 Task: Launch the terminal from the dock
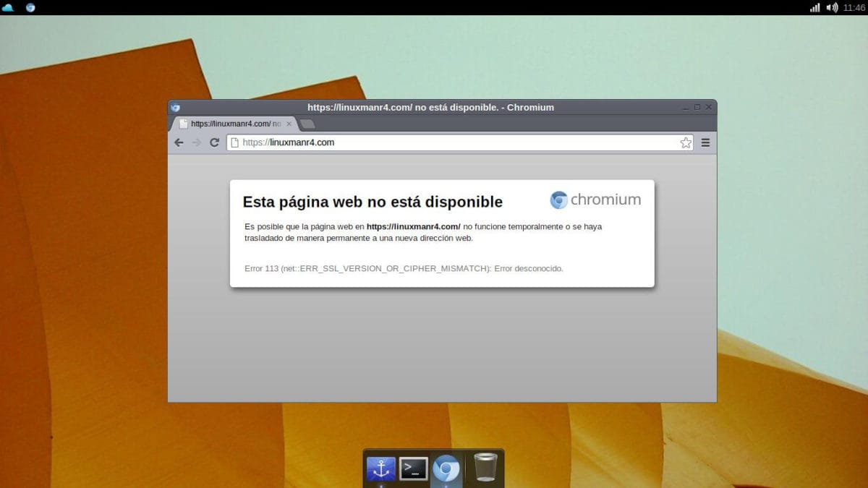pos(414,468)
